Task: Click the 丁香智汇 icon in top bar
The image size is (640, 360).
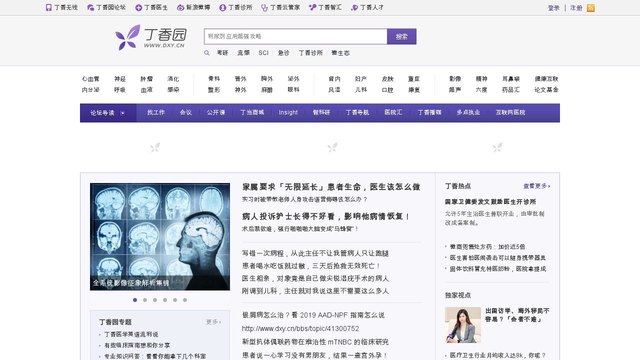Action: coord(313,7)
